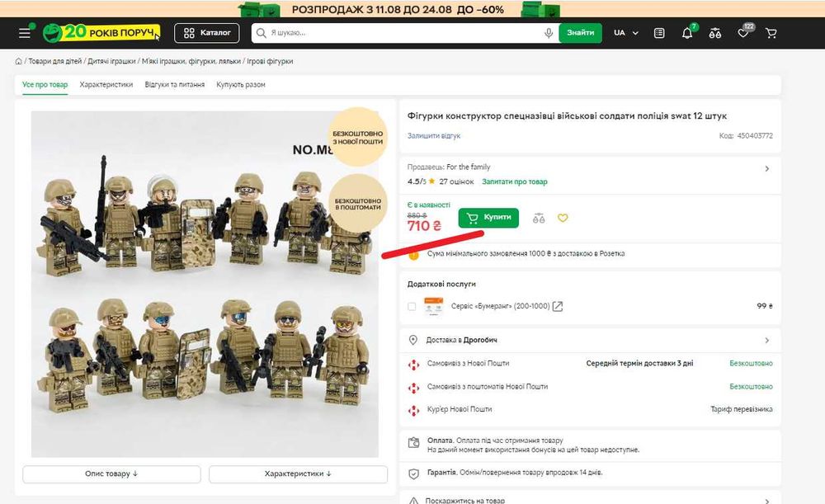
Task: Open the Каталог button
Action: point(207,33)
